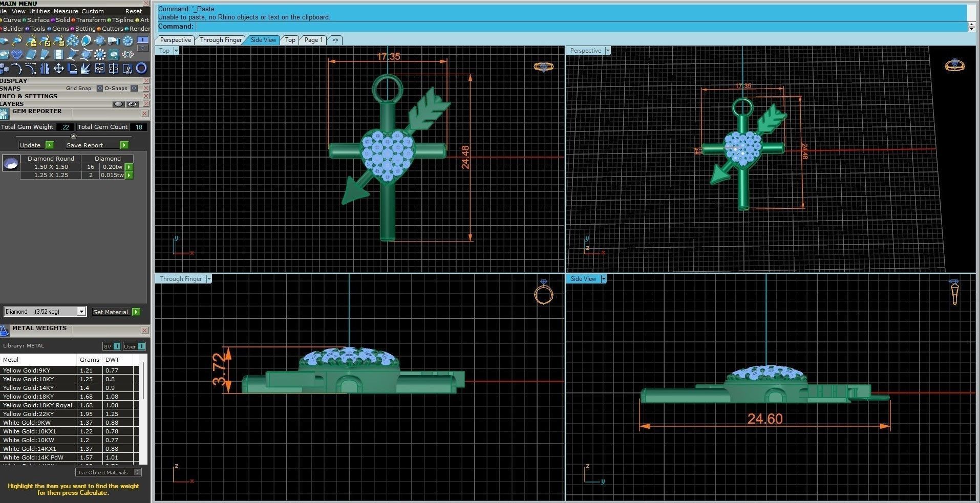Click the Set Material button
980x503 pixels.
tap(116, 312)
